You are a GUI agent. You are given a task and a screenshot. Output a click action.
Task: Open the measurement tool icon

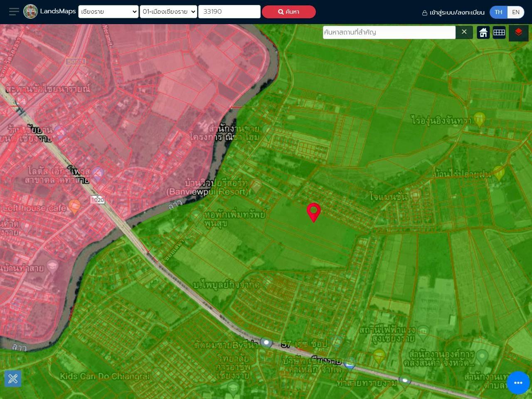(x=13, y=378)
